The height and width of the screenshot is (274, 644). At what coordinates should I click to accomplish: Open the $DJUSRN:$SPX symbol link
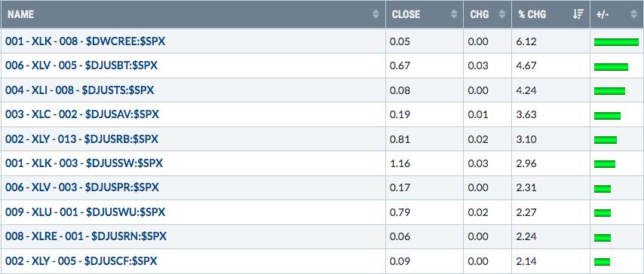(x=86, y=236)
